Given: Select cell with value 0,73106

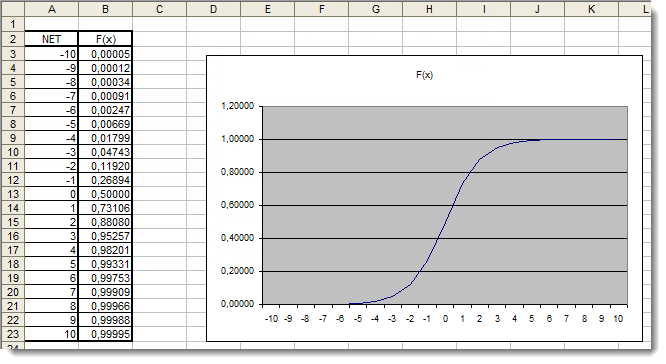Looking at the screenshot, I should 105,208.
